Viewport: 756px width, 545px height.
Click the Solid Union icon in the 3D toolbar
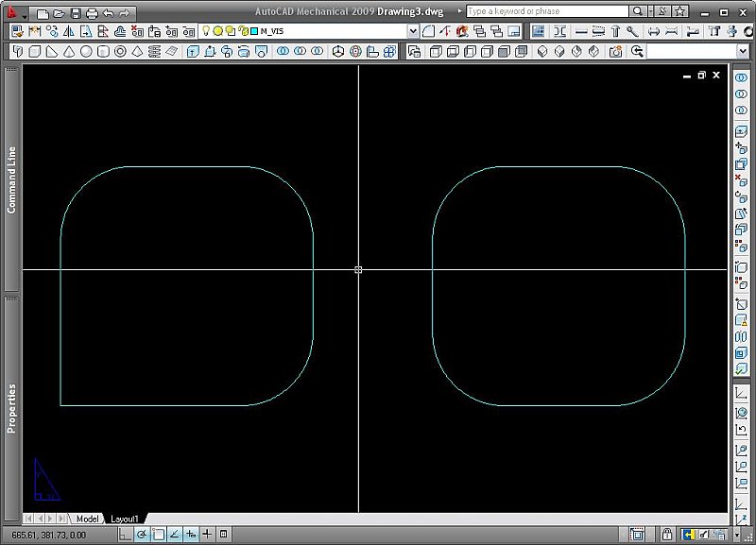283,51
